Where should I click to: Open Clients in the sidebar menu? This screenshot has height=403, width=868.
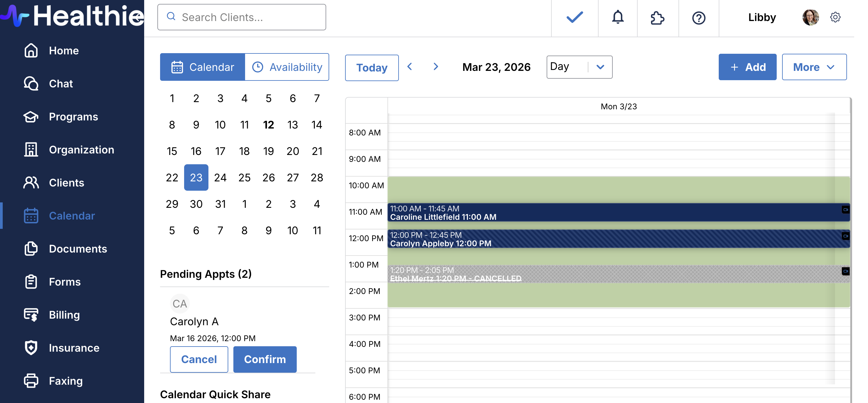(x=66, y=183)
